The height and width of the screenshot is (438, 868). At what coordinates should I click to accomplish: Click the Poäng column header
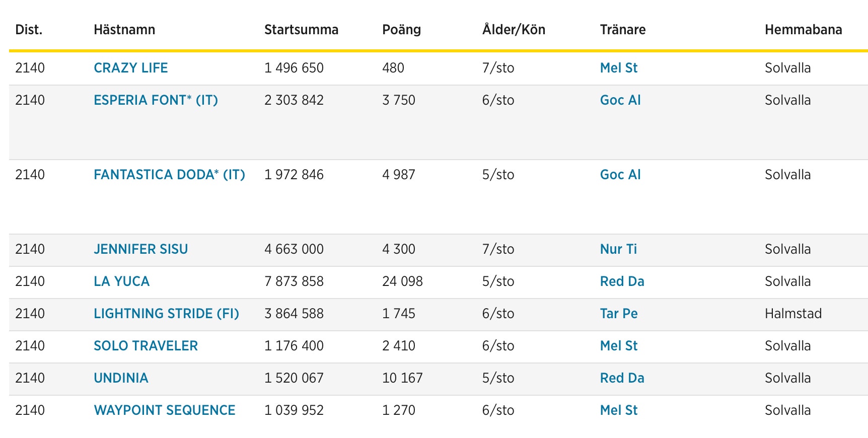point(401,30)
